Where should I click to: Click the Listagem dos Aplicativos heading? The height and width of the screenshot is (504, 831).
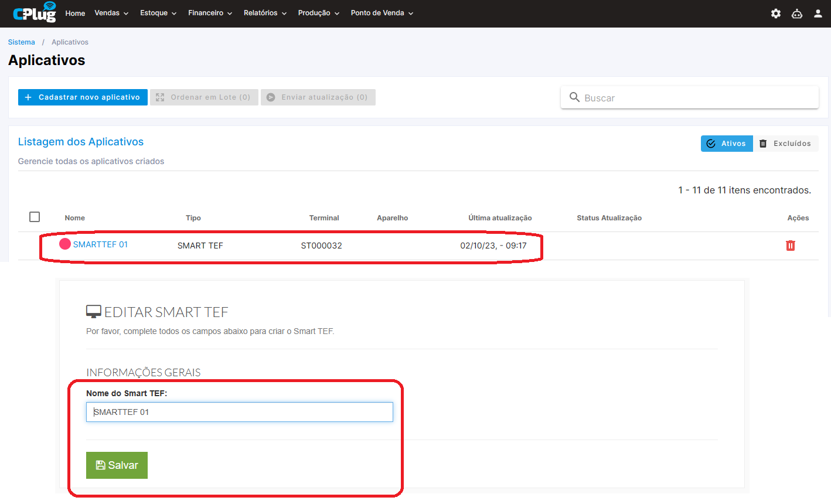coord(81,142)
